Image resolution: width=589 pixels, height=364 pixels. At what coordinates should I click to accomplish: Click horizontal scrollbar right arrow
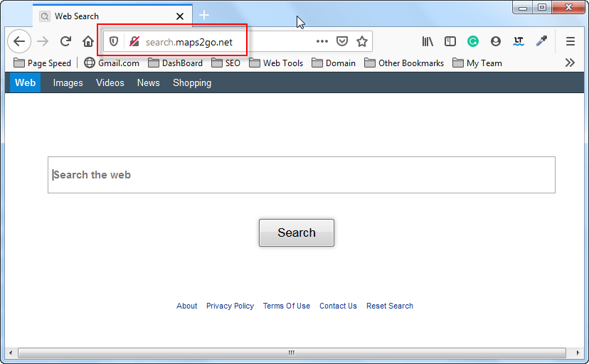(578, 353)
